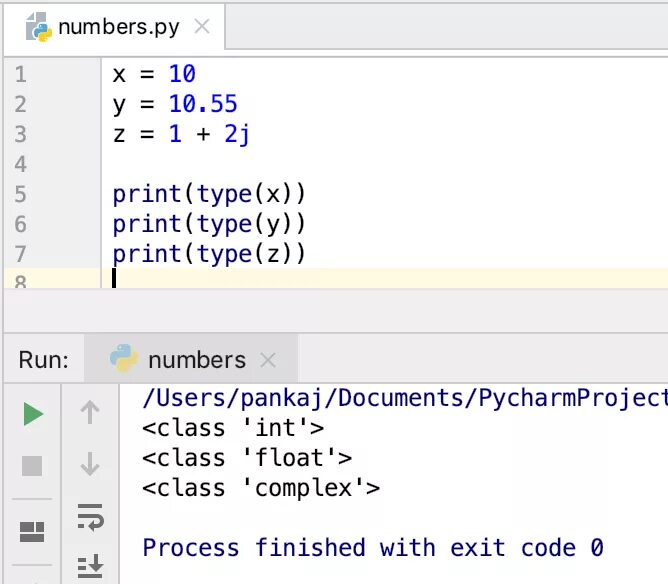Click line number 1 in the gutter
The width and height of the screenshot is (668, 584).
tap(20, 74)
